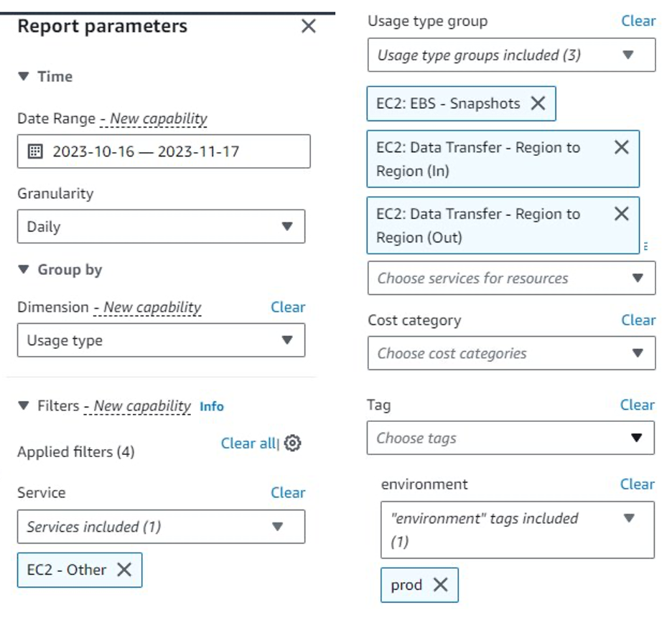Click the Info link next to Filters
The height and width of the screenshot is (620, 672).
click(x=212, y=406)
